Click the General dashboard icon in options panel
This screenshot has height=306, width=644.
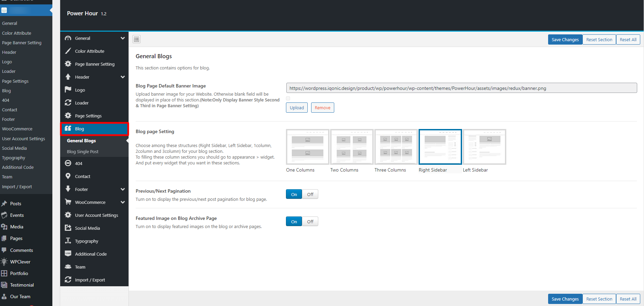tap(68, 38)
